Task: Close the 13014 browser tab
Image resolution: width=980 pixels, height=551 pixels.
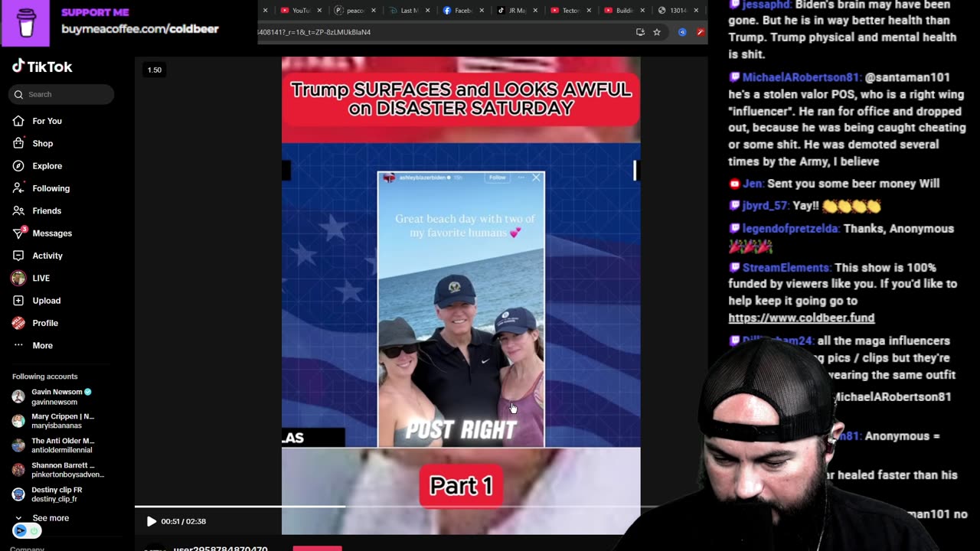Action: click(696, 11)
